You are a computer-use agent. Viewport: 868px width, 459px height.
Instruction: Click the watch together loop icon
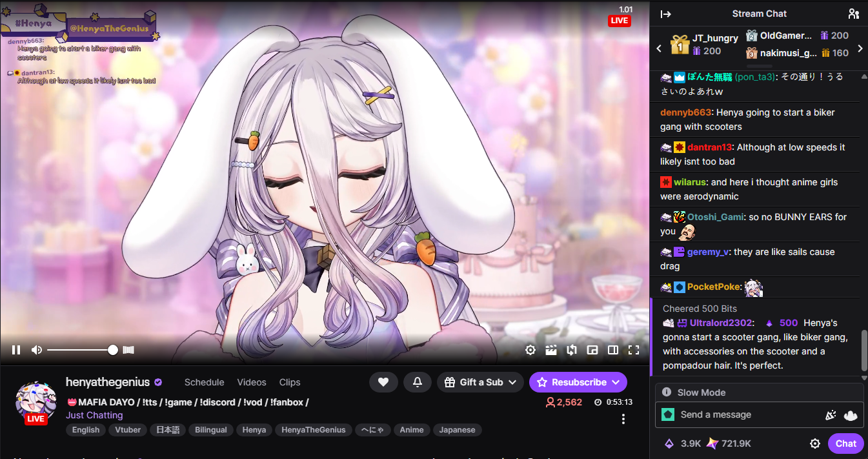pos(572,350)
